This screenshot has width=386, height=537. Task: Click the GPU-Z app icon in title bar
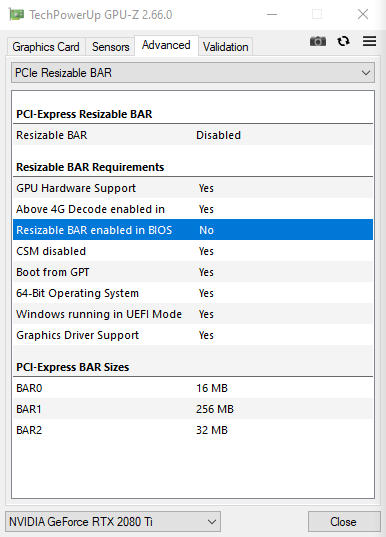click(16, 14)
